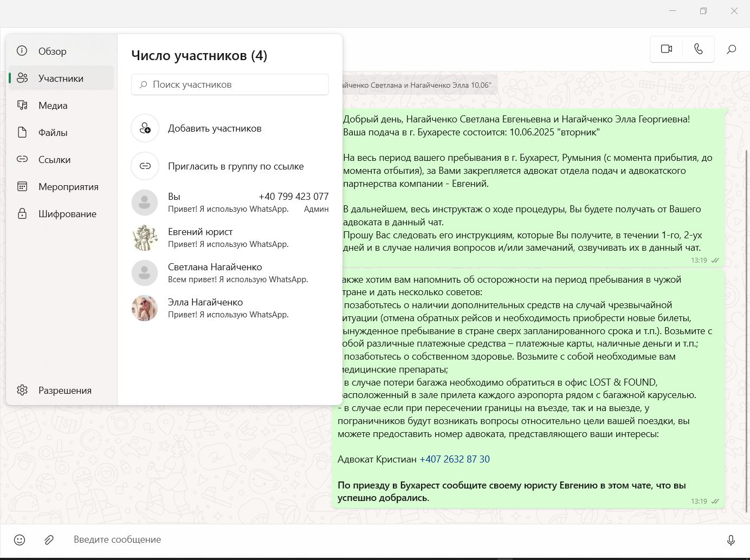
Task: Click the Админ label
Action: 316,209
